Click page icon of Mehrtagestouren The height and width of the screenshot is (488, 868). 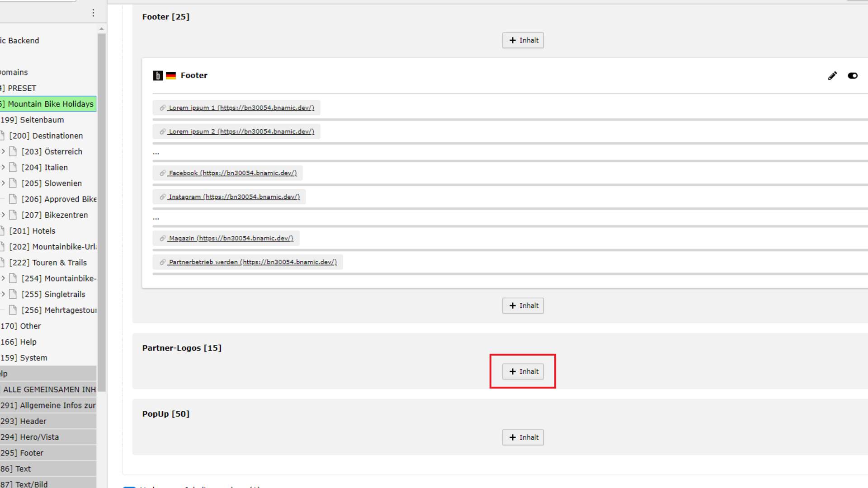click(13, 310)
